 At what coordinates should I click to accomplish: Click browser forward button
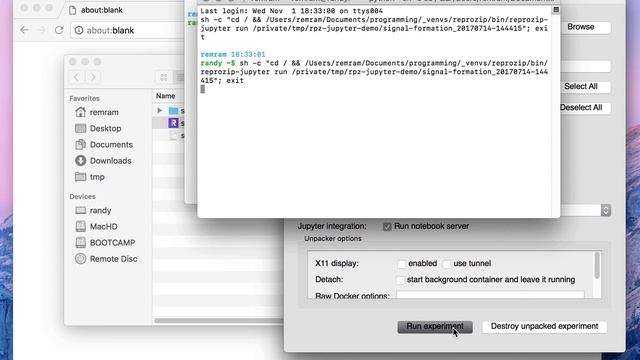click(x=41, y=30)
